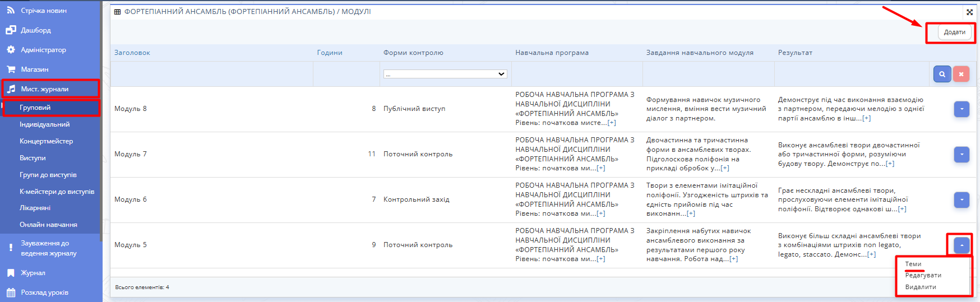Click the Адміністратор gear icon
This screenshot has width=980, height=302.
point(11,49)
